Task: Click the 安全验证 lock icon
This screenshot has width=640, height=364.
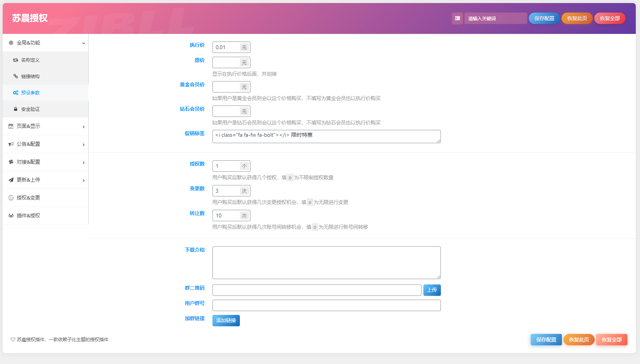Action: pyautogui.click(x=16, y=109)
